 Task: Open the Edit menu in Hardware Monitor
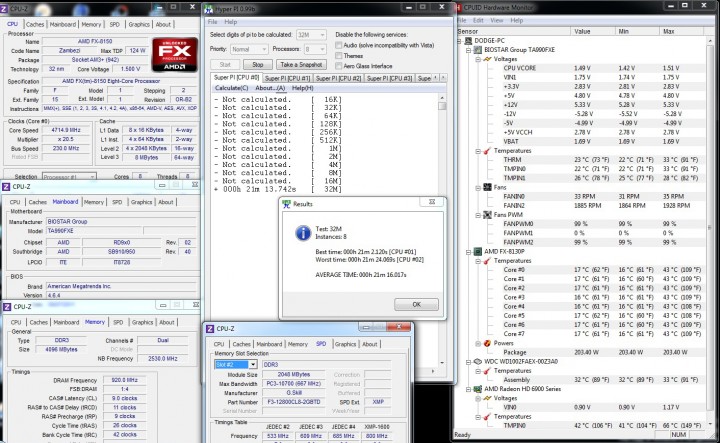point(478,21)
